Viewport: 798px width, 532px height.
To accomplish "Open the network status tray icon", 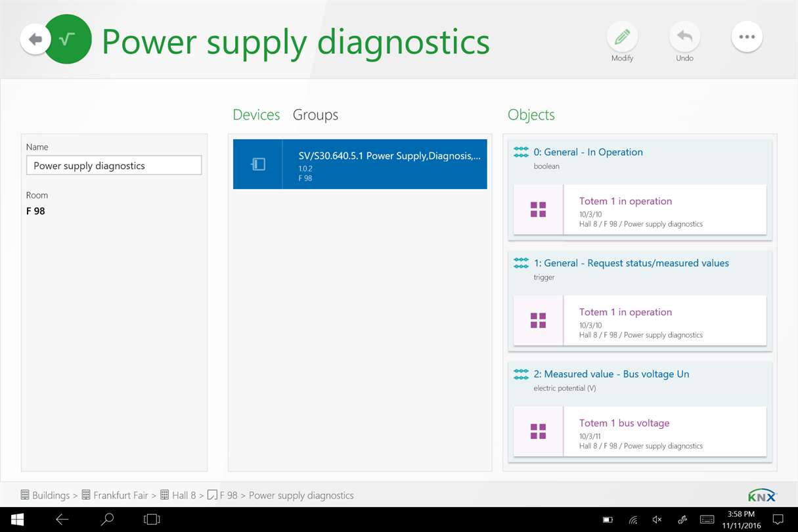I will [x=632, y=520].
